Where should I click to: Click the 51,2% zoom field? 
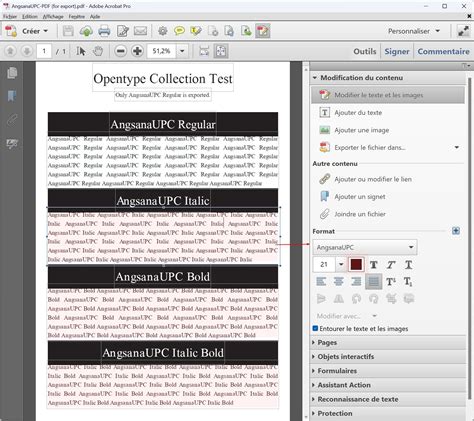click(x=161, y=51)
